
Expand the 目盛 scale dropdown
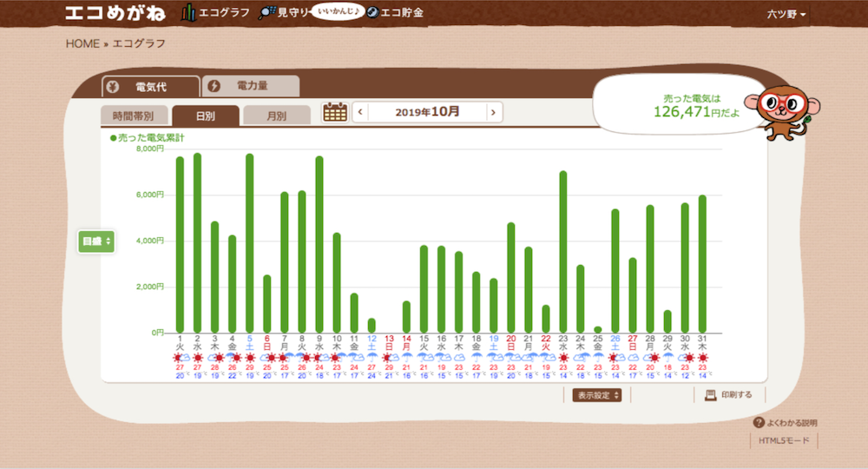[x=96, y=241]
